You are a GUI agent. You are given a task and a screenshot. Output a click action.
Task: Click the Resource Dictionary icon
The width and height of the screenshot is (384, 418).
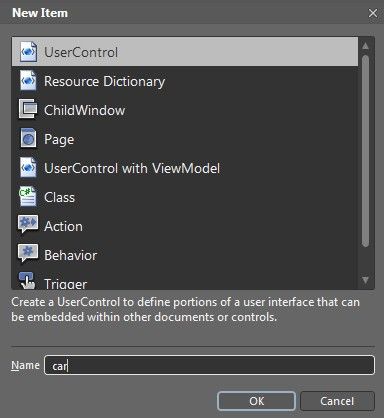click(x=28, y=80)
